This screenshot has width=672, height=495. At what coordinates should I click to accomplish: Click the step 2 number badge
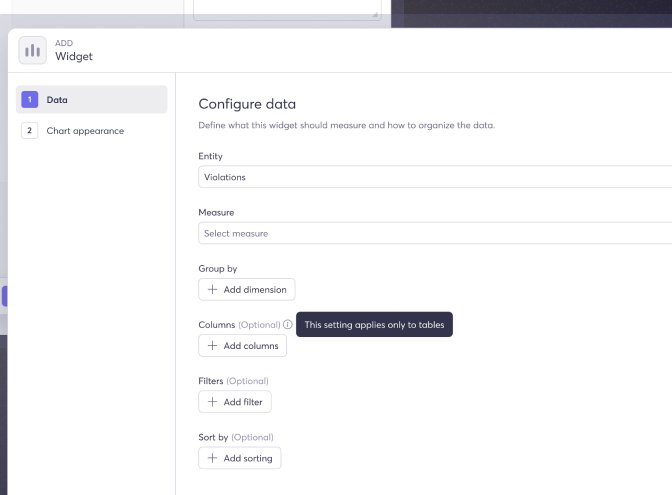tap(30, 131)
